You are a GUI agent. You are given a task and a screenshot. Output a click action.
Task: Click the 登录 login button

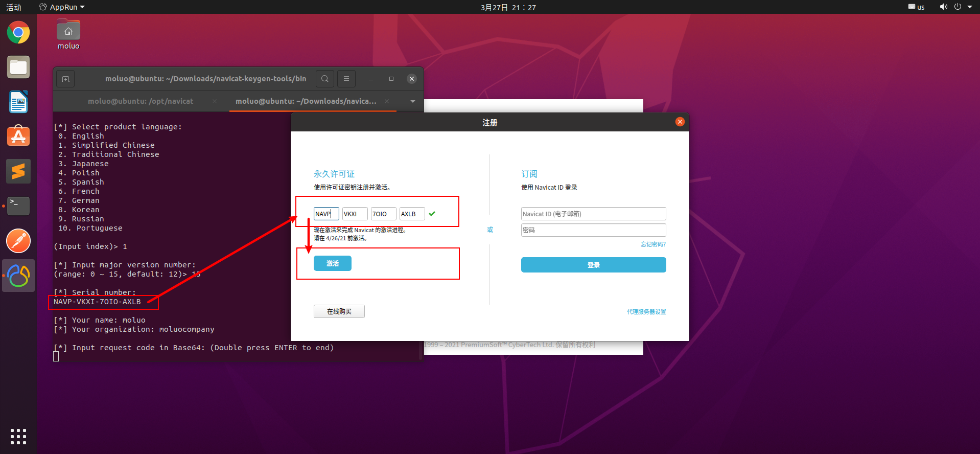click(594, 265)
